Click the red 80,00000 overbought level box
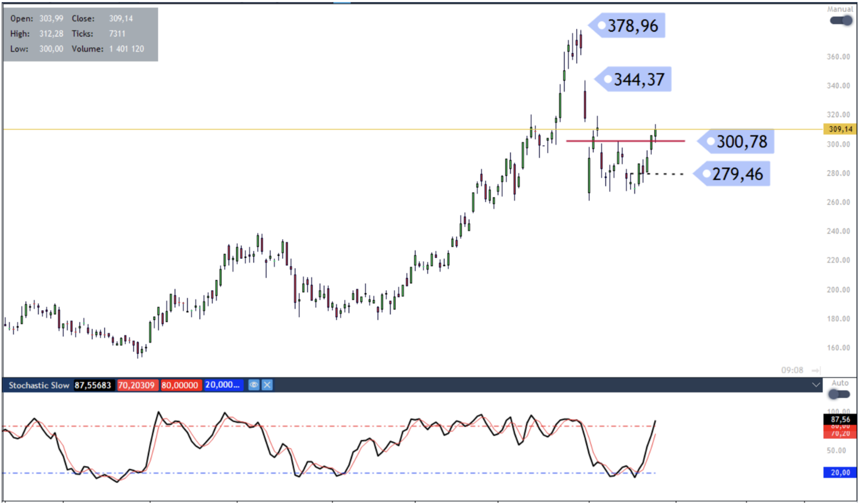The height and width of the screenshot is (504, 860). [180, 385]
